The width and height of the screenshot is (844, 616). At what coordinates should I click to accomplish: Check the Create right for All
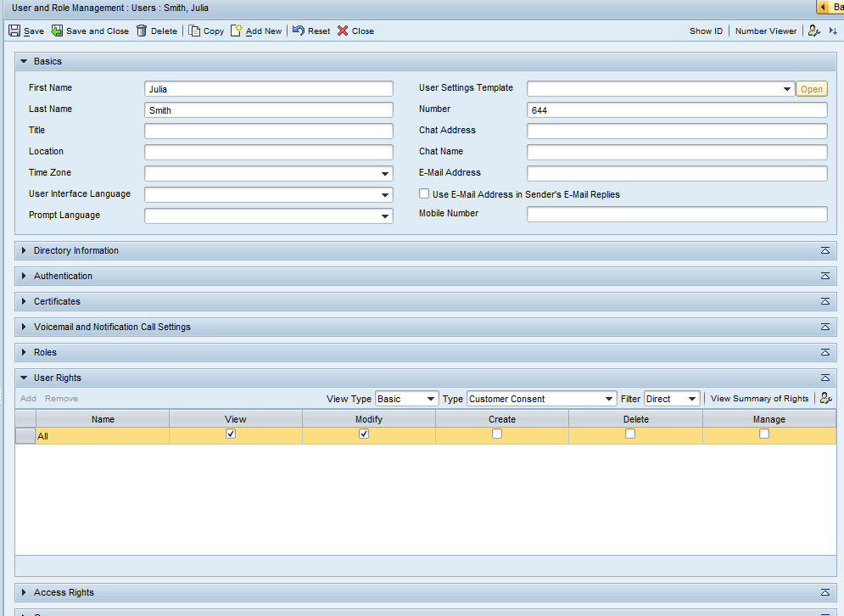497,434
